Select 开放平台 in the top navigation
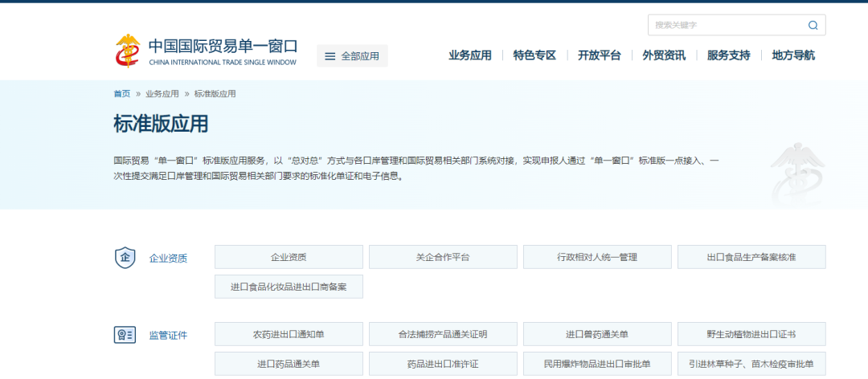The width and height of the screenshot is (868, 379). pyautogui.click(x=599, y=55)
